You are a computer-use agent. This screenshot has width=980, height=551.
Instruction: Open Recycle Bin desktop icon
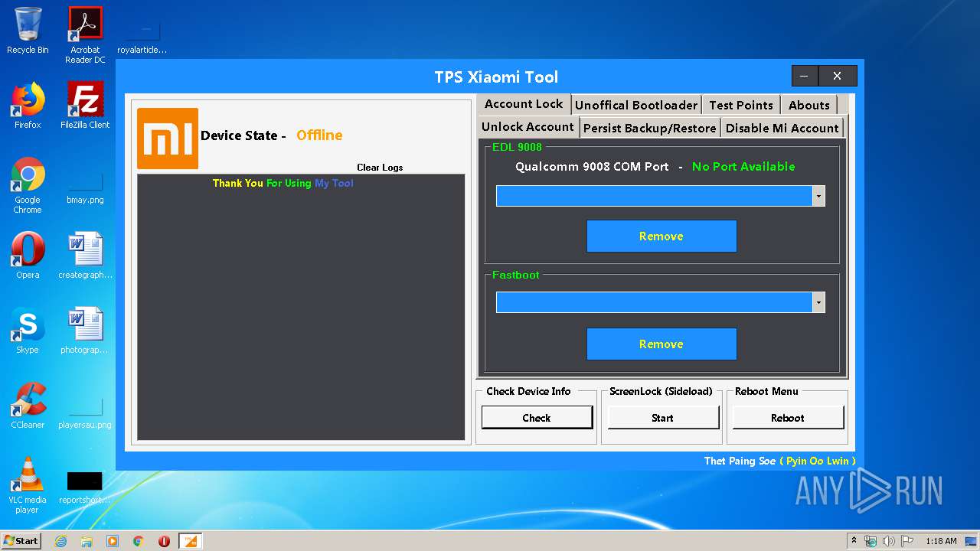click(28, 31)
